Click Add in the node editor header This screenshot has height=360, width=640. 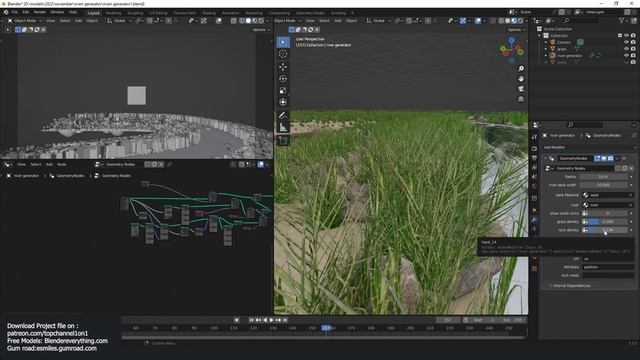tap(49, 164)
